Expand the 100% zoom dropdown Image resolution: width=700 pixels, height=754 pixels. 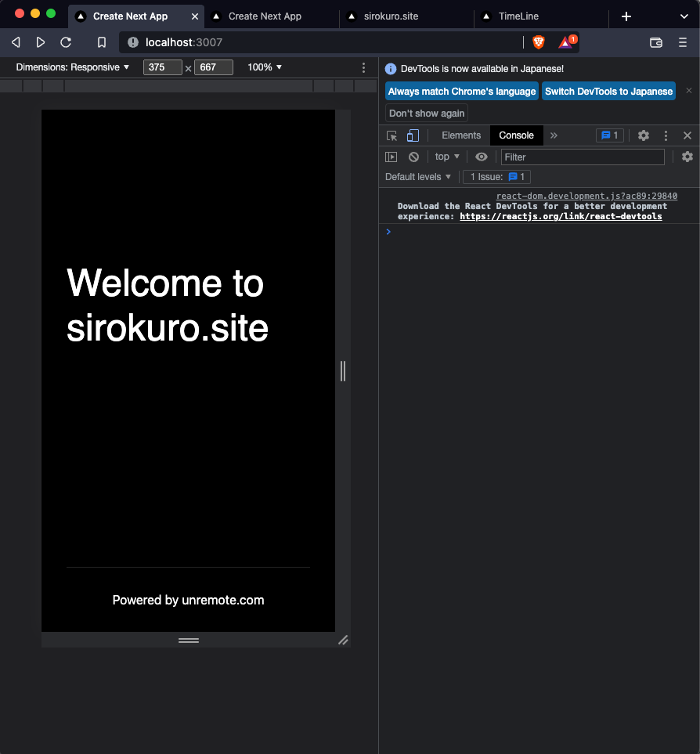(265, 67)
